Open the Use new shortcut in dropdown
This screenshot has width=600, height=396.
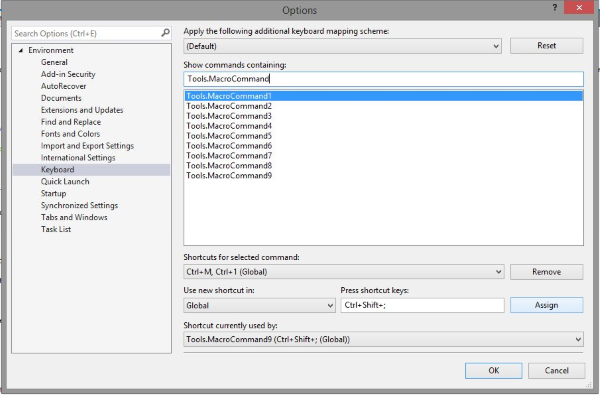click(x=259, y=306)
